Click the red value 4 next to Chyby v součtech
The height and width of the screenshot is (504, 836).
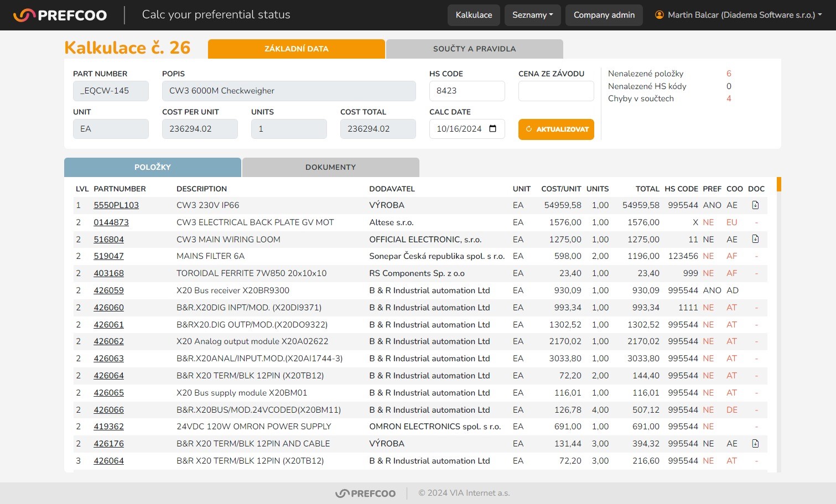click(x=729, y=98)
